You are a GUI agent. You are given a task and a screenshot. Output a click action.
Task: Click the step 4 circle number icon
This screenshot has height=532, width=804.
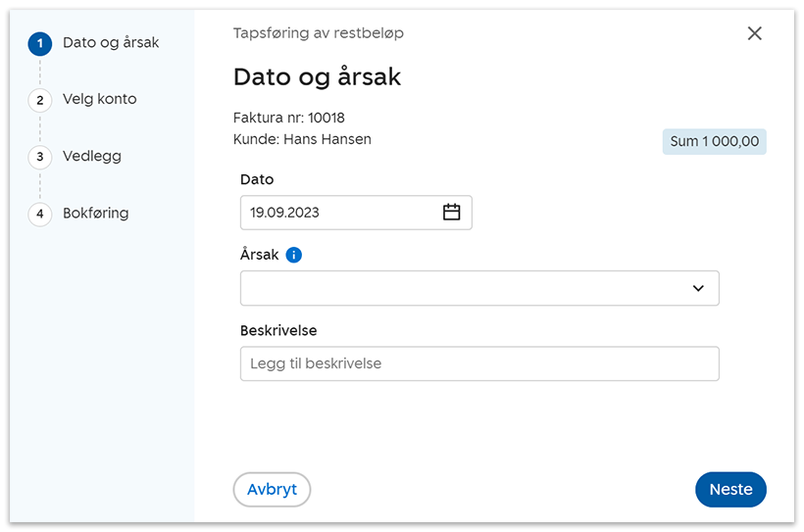coord(40,214)
